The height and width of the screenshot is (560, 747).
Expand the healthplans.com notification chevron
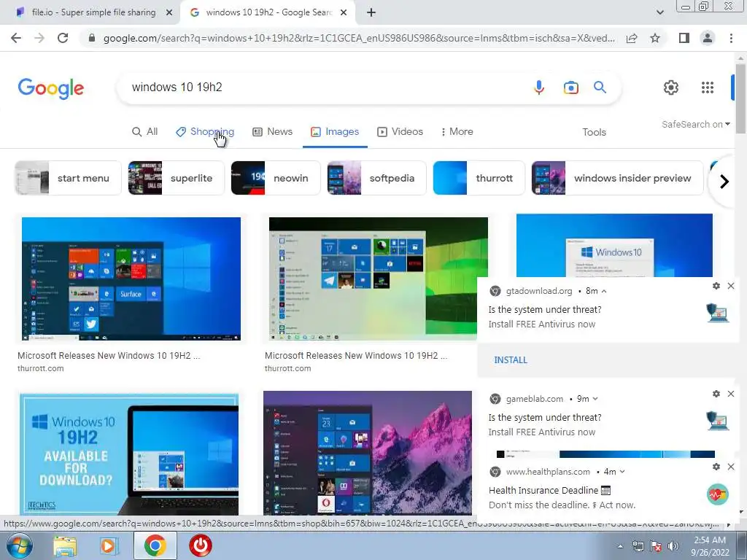click(x=622, y=472)
